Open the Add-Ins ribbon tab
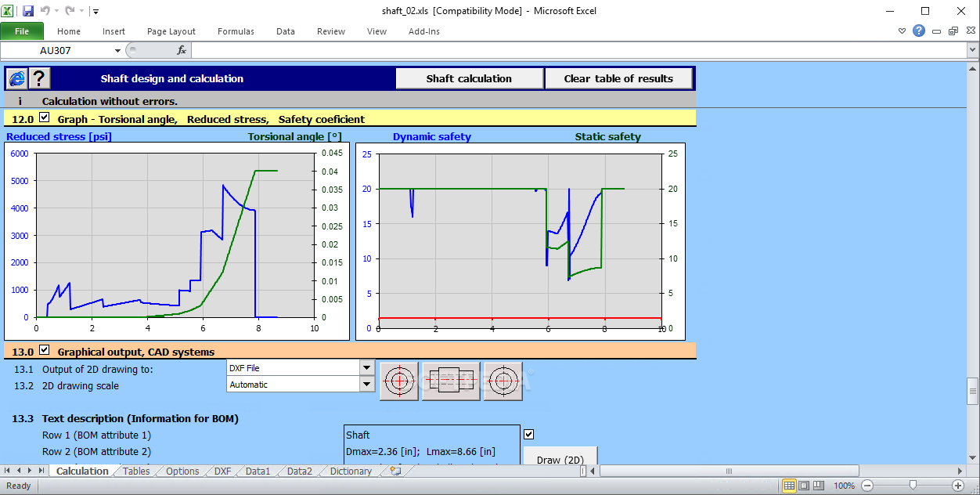Viewport: 980px width, 495px height. pyautogui.click(x=424, y=31)
